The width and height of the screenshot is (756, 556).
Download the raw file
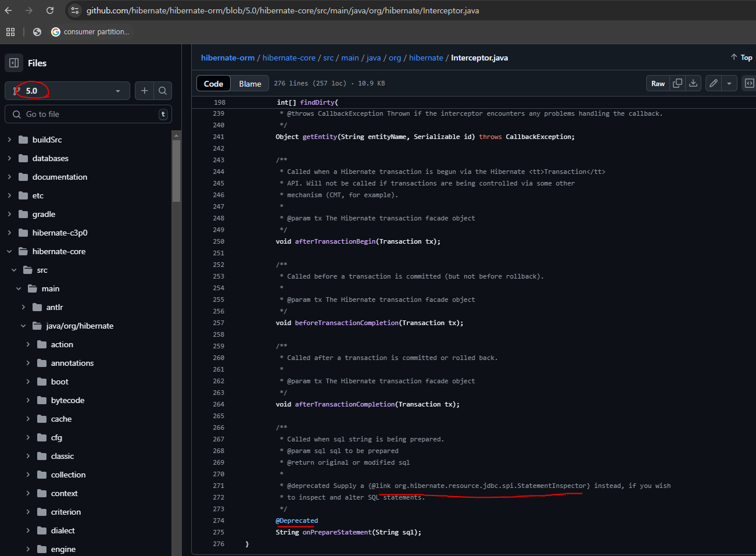click(x=693, y=83)
